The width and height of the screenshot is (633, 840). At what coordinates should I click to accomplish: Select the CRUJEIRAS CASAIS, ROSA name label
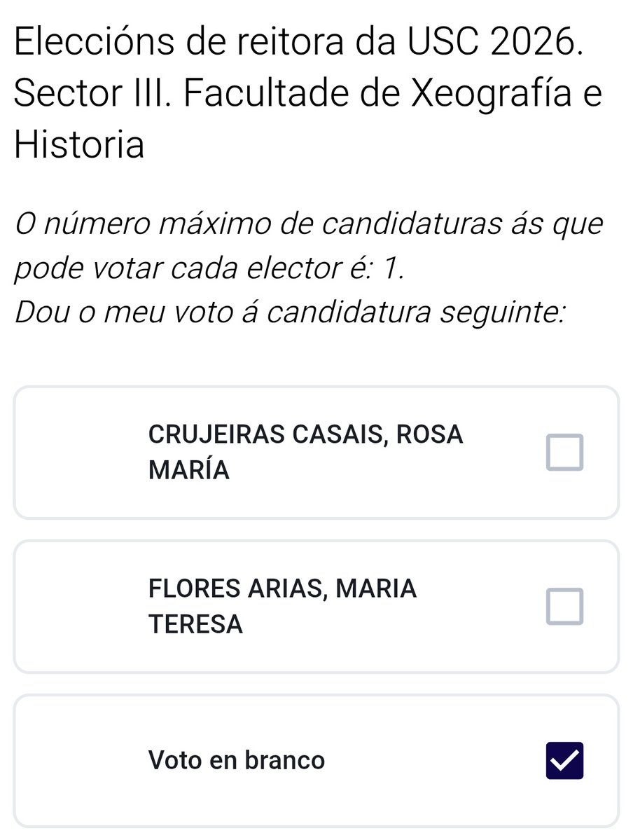[305, 434]
